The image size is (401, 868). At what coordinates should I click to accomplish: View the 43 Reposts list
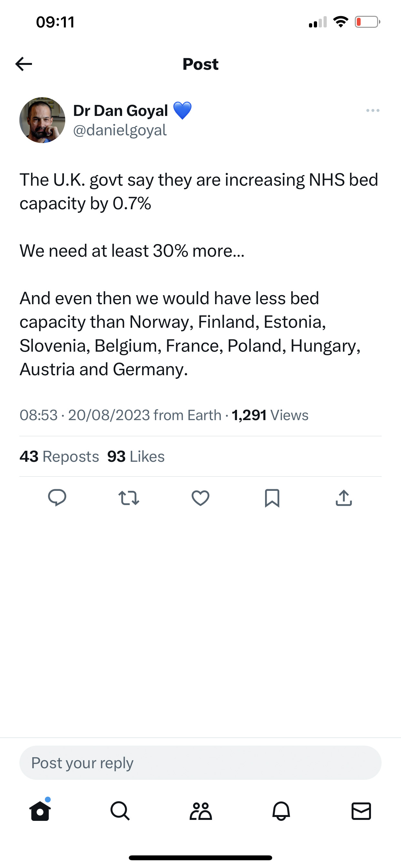point(59,457)
